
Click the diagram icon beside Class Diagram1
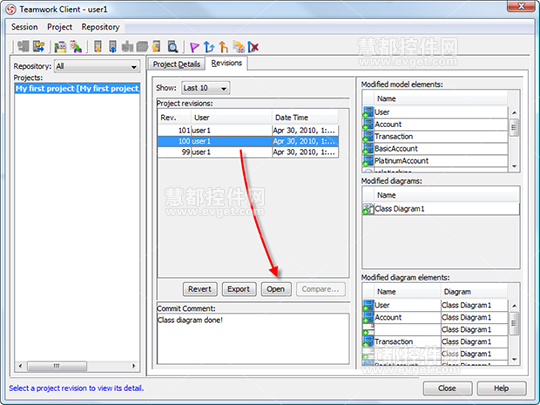point(368,209)
